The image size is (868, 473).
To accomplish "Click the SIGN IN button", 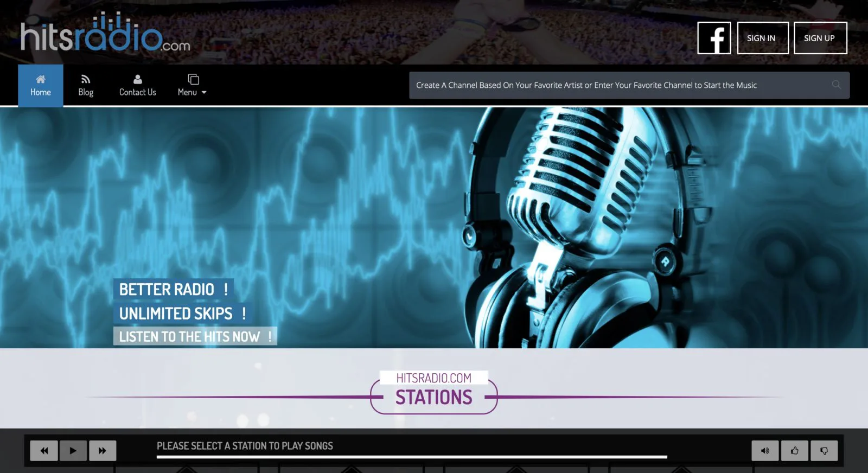I will tap(763, 38).
